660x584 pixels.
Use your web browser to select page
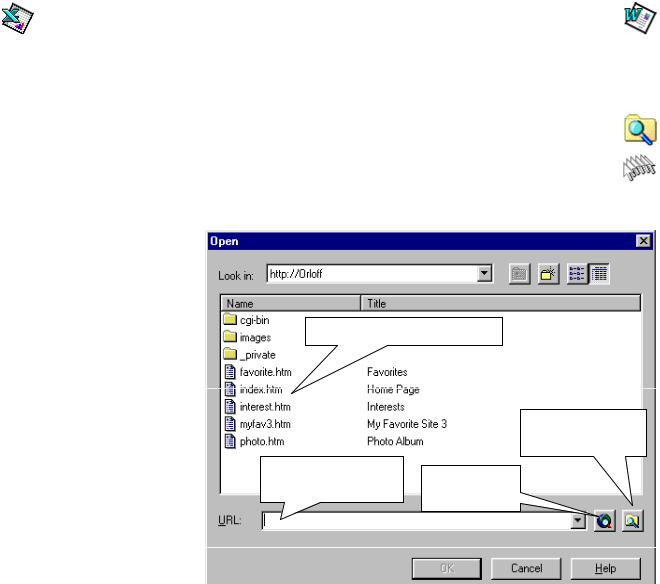[605, 521]
